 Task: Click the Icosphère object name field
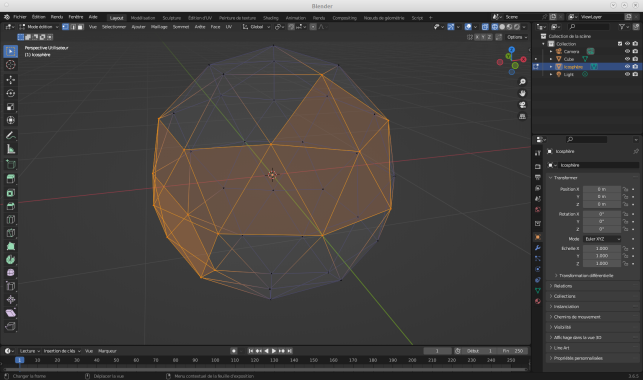[599, 165]
